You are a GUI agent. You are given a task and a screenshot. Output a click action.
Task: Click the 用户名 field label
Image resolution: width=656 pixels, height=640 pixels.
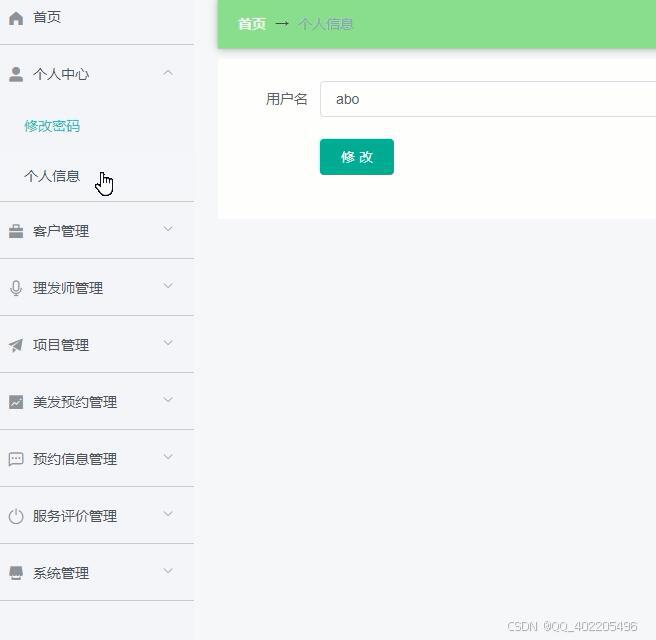click(x=287, y=99)
